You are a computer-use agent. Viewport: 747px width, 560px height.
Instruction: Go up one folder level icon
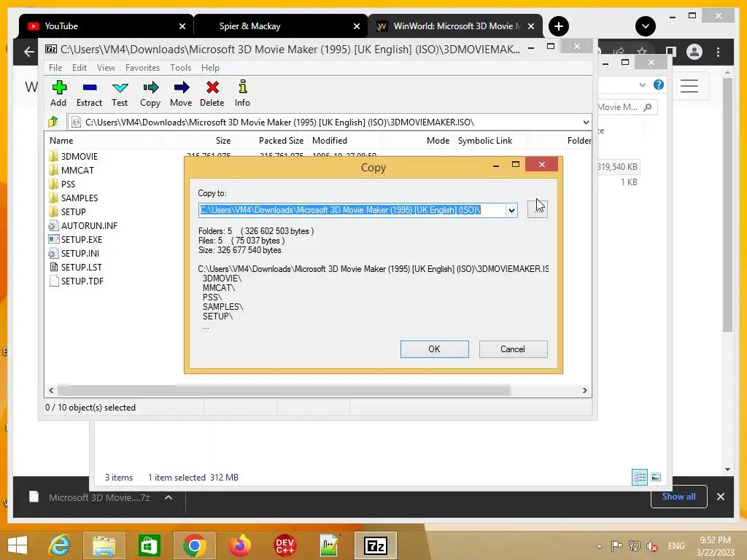coord(53,122)
